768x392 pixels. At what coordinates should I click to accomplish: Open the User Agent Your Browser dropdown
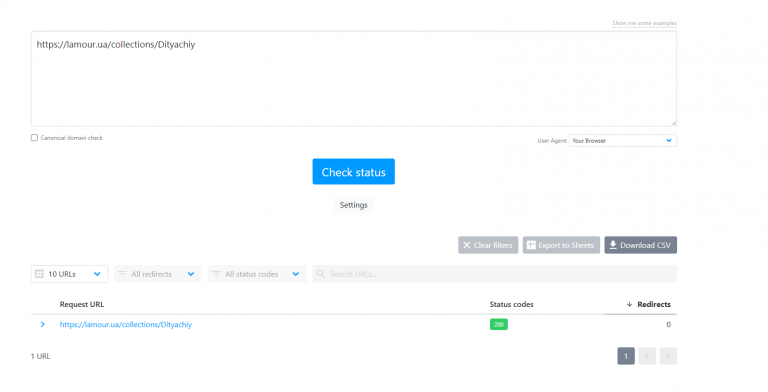tap(623, 141)
